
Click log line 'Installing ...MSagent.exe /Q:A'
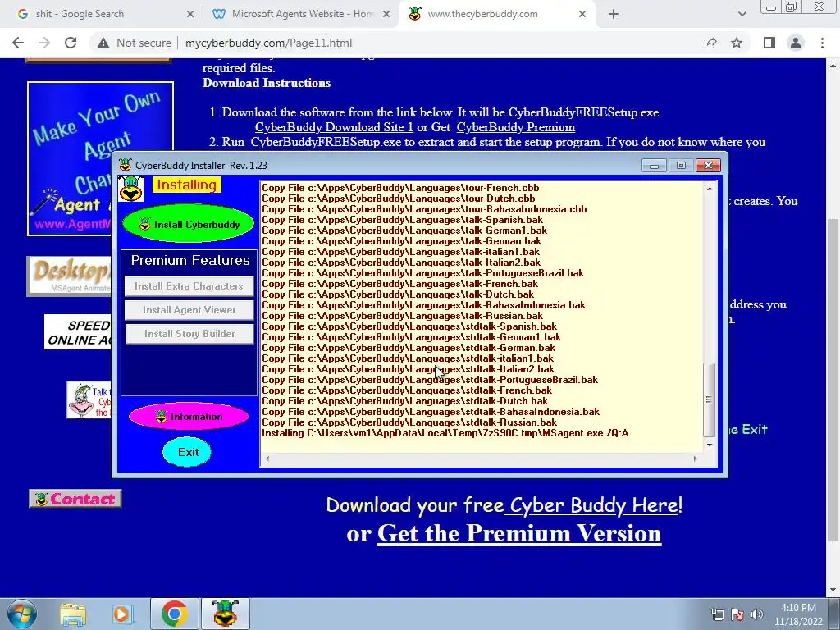pos(445,433)
